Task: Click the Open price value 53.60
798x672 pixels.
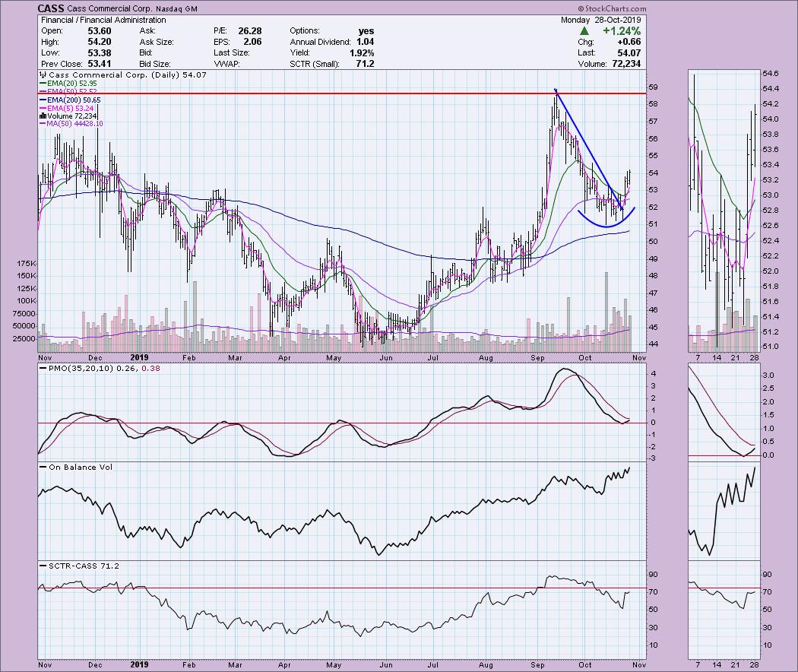Action: click(100, 31)
